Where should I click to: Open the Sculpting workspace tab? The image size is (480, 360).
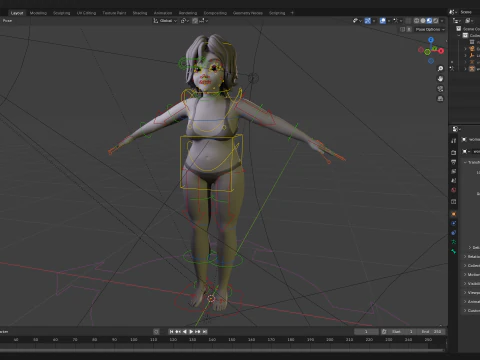[62, 13]
